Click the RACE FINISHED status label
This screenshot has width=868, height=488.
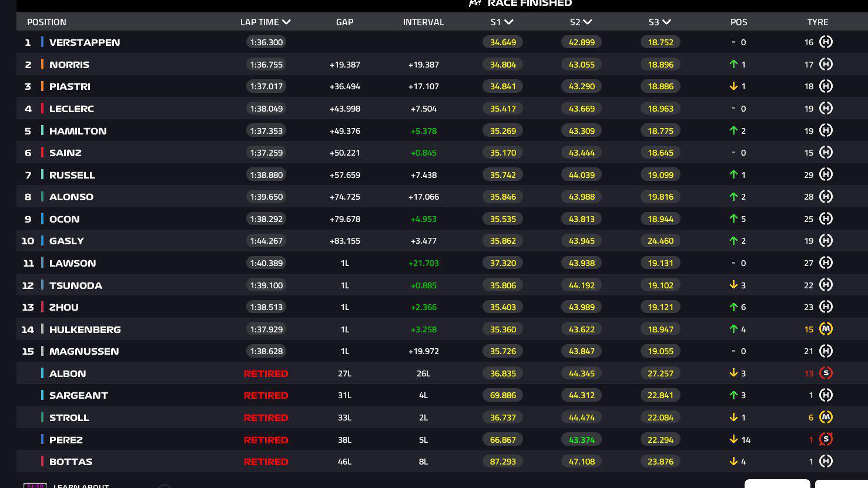pyautogui.click(x=529, y=3)
